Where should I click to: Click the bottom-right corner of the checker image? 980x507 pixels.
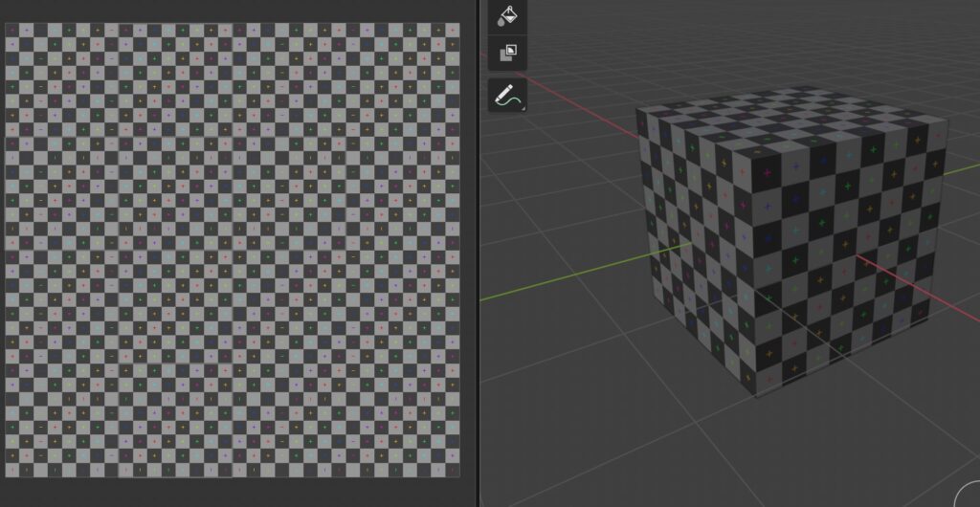(458, 475)
